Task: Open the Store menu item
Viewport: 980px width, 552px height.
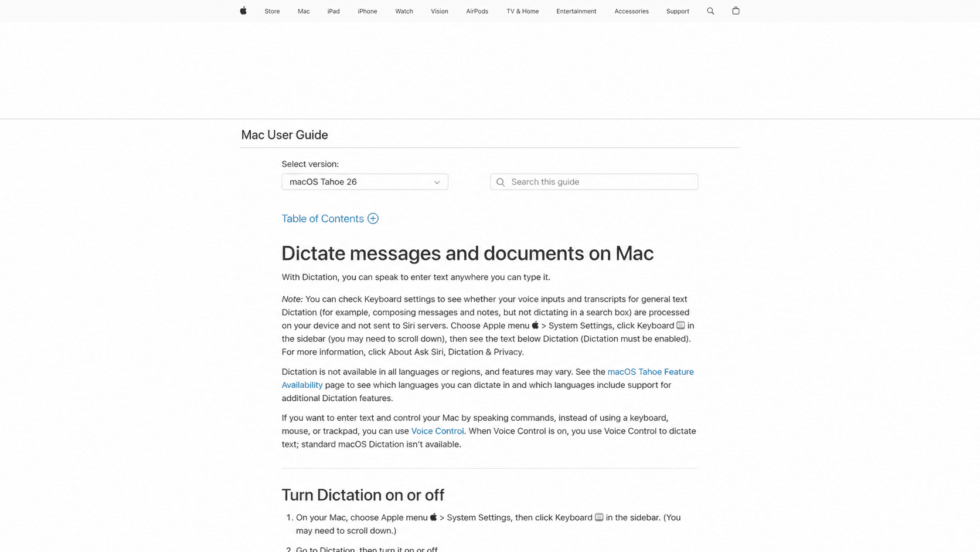Action: click(272, 11)
